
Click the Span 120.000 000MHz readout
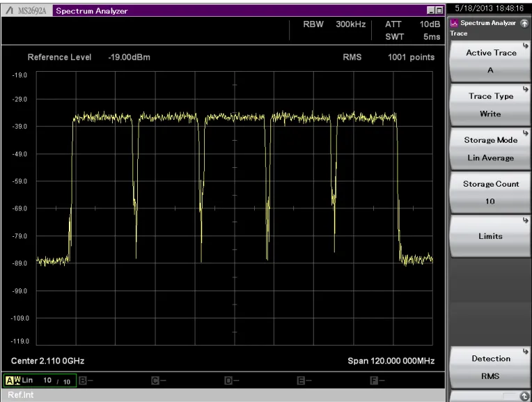point(391,361)
